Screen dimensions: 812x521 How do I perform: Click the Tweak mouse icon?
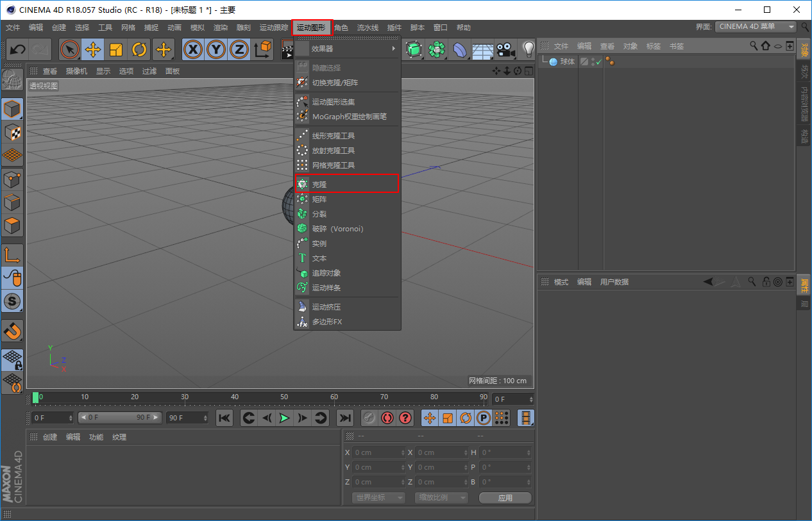point(12,278)
